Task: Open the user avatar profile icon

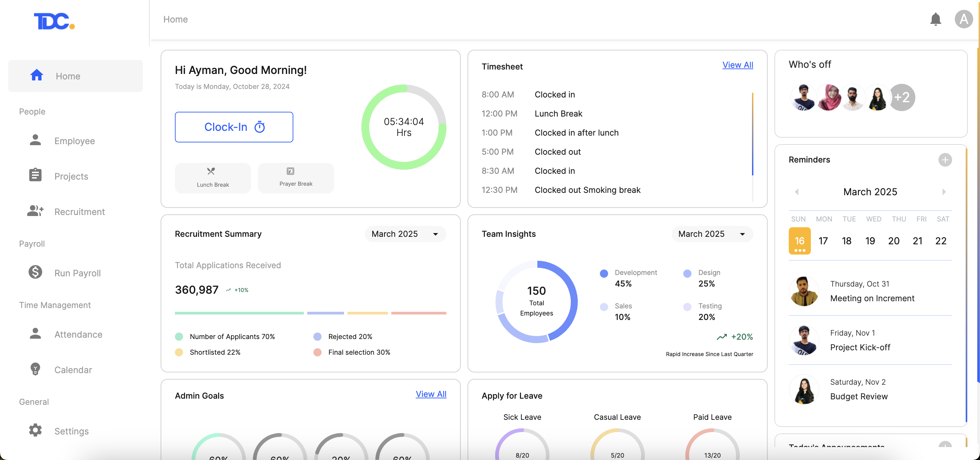Action: coord(963,19)
